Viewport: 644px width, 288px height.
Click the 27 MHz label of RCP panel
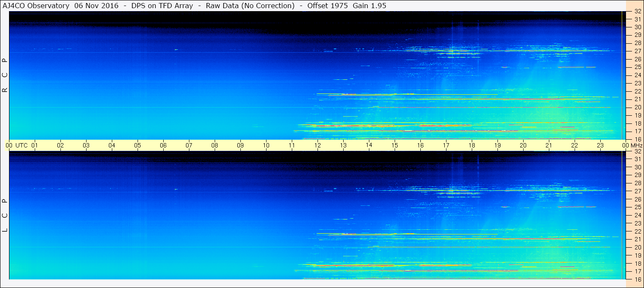pos(638,51)
